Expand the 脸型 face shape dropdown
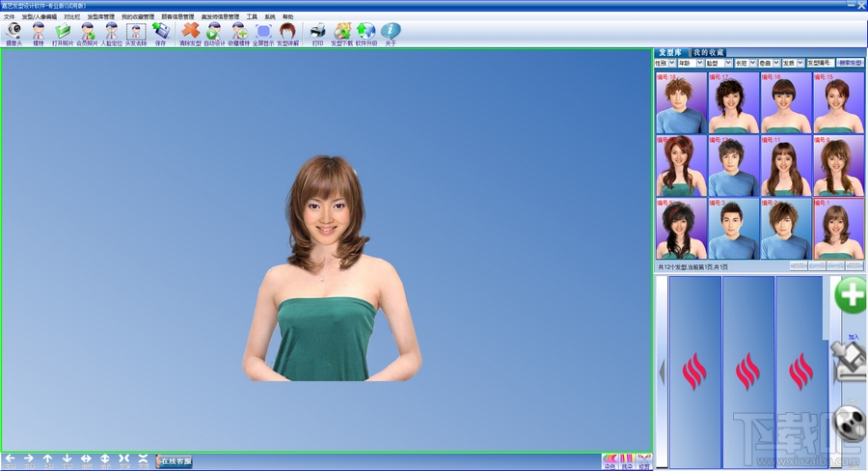Viewport: 868px width, 471px height. 728,63
